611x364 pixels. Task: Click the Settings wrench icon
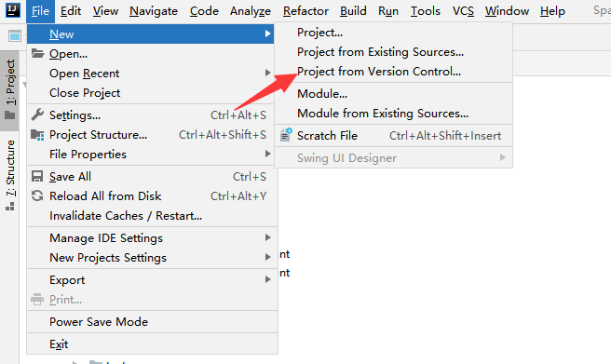(x=37, y=115)
